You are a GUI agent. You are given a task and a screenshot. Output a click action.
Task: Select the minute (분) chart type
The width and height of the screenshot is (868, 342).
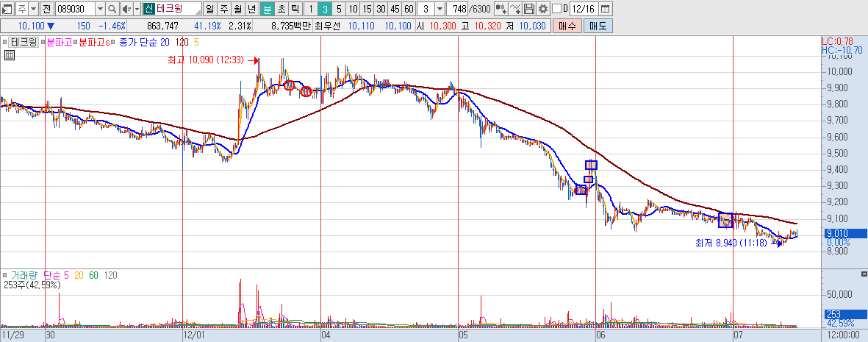point(268,9)
